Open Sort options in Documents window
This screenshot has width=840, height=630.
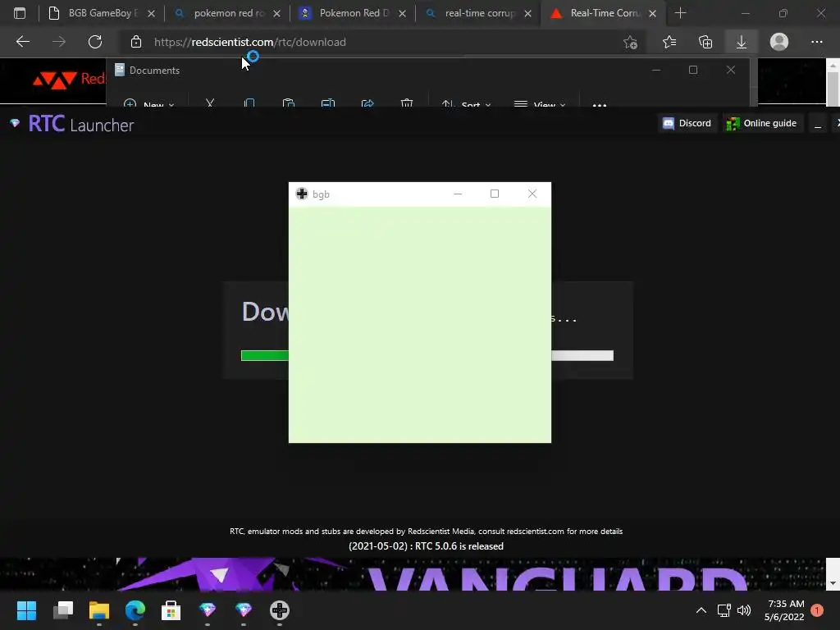(466, 103)
